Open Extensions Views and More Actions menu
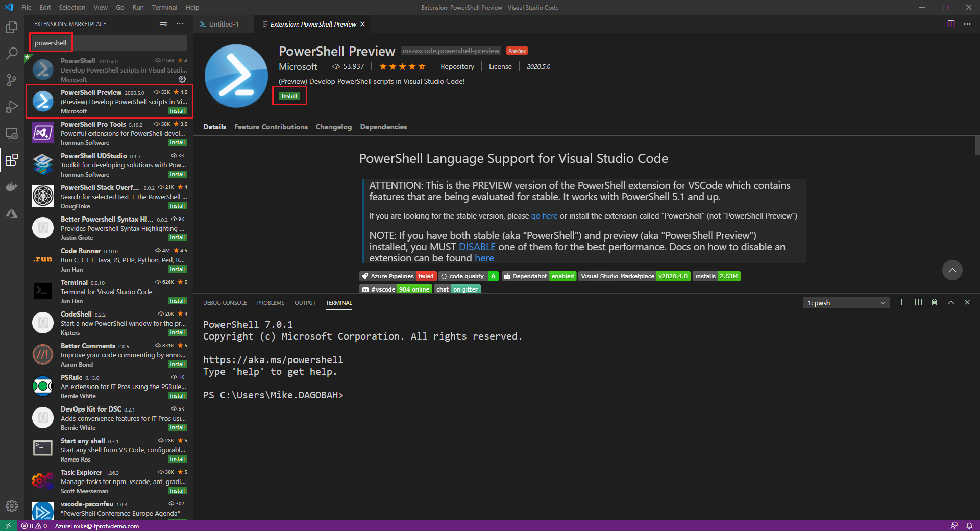Screen dimensions: 980x531 [180, 24]
